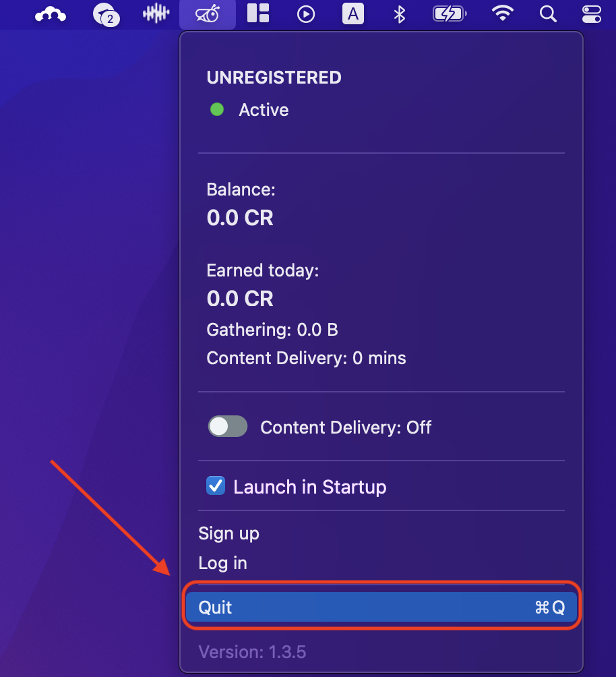The width and height of the screenshot is (616, 677).
Task: Open the Wi-Fi status menu
Action: tap(503, 13)
